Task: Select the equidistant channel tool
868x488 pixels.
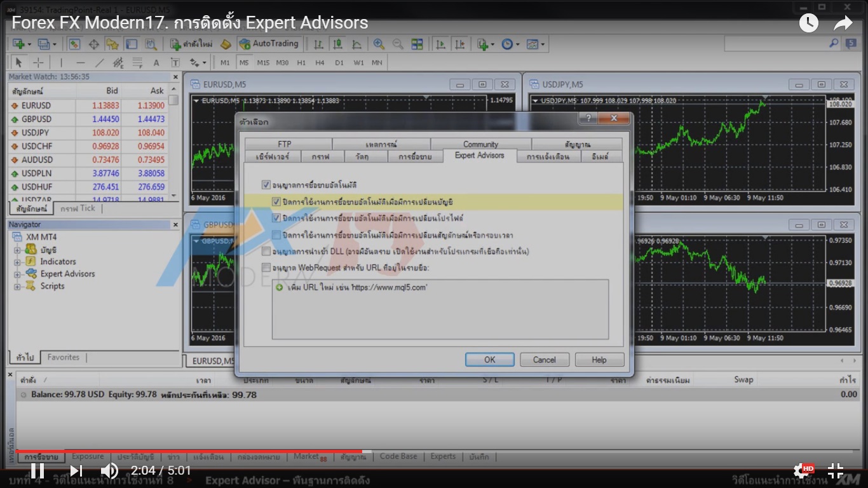Action: [x=118, y=62]
